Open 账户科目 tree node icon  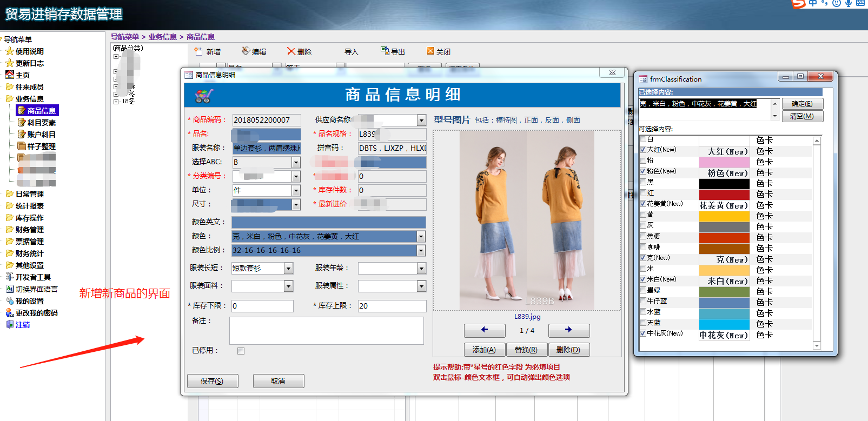point(22,134)
